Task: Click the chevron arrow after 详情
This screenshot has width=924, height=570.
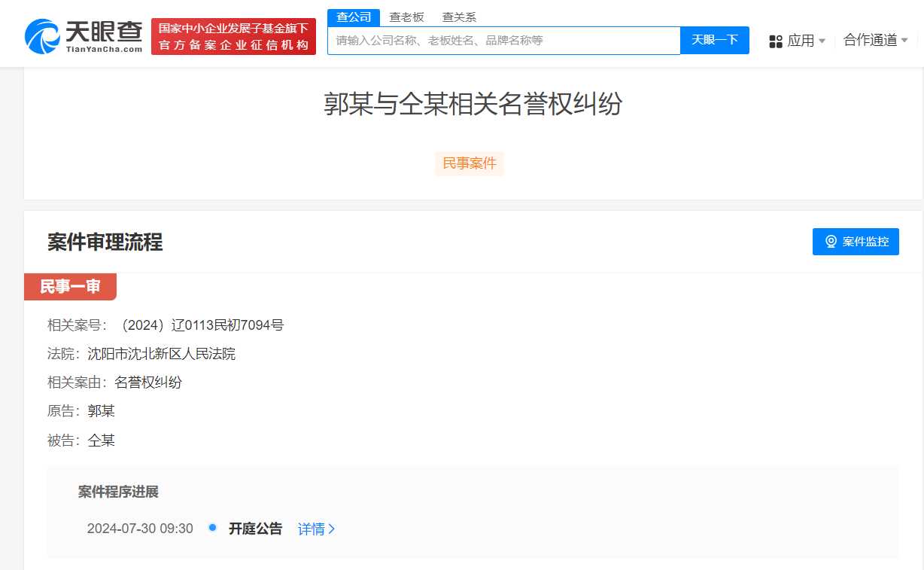Action: (x=330, y=528)
